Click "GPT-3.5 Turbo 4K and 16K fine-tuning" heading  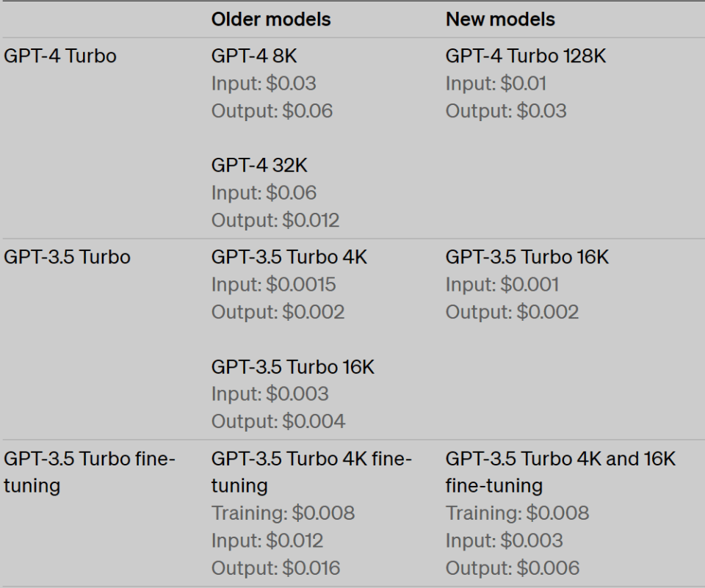point(560,472)
